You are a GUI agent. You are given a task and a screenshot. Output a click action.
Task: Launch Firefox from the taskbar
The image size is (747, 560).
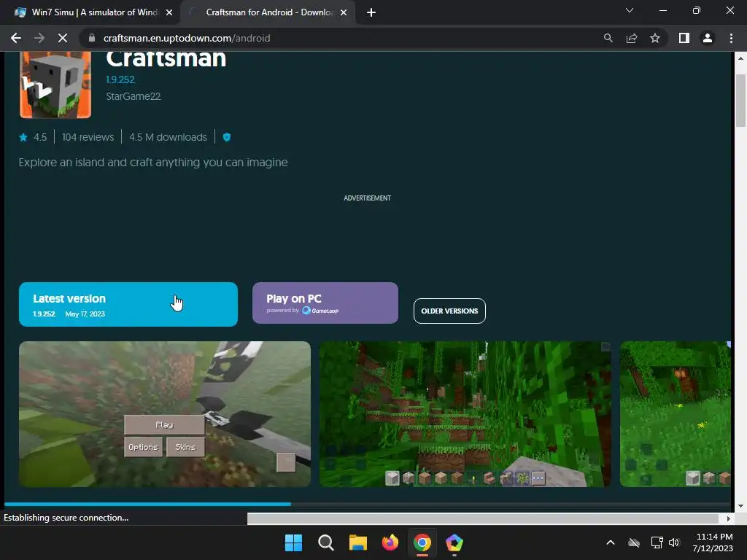pos(390,542)
